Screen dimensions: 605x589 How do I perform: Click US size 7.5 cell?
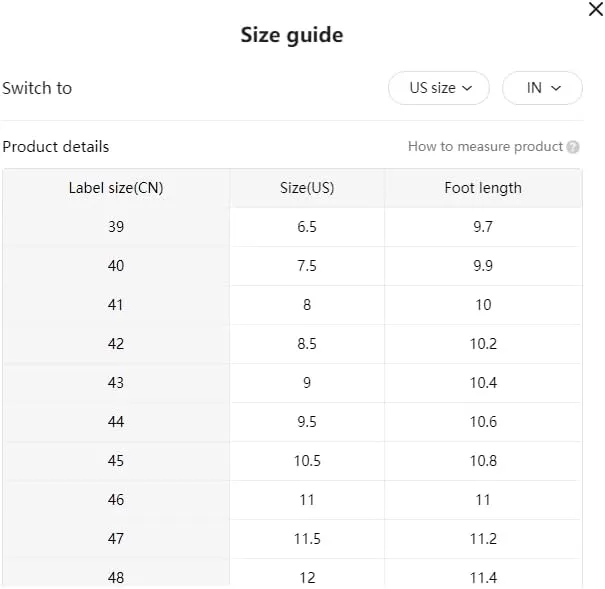[x=307, y=266]
